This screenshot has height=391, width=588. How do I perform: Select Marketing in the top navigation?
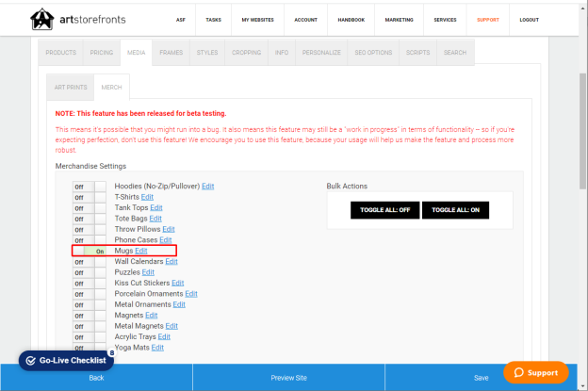(x=399, y=20)
